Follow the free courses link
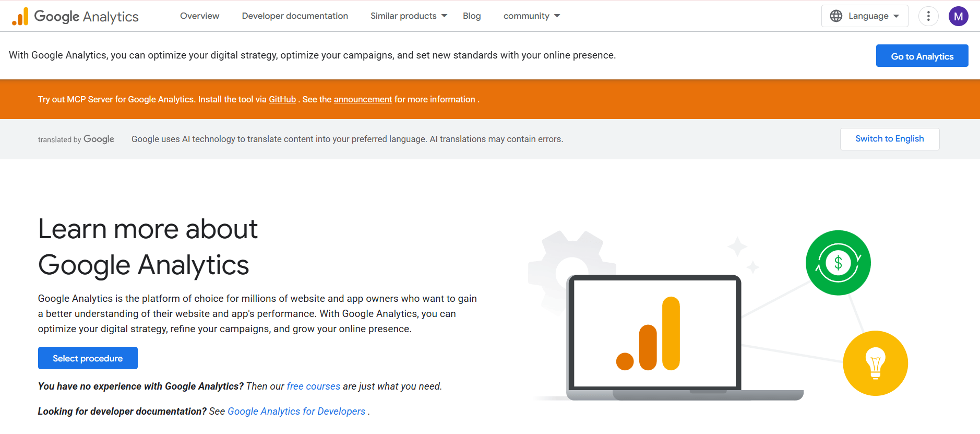 (x=314, y=386)
